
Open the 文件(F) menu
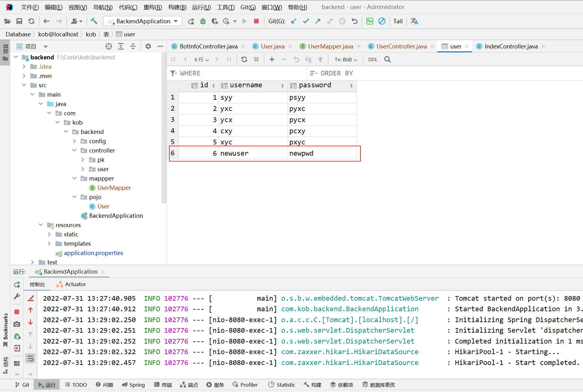coord(30,7)
